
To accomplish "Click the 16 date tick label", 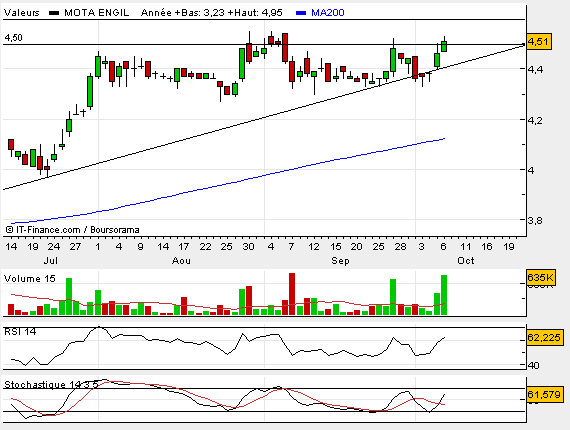I will (487, 246).
